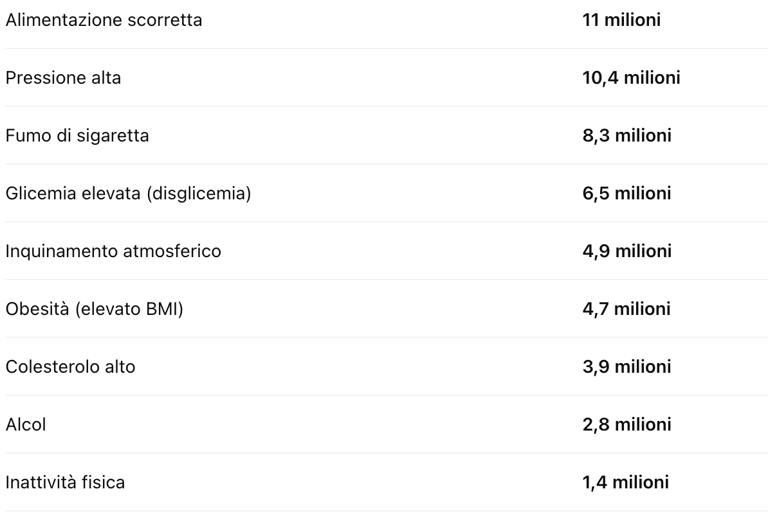This screenshot has width=768, height=513.
Task: Select the Inattività fisica label
Action: point(65,483)
